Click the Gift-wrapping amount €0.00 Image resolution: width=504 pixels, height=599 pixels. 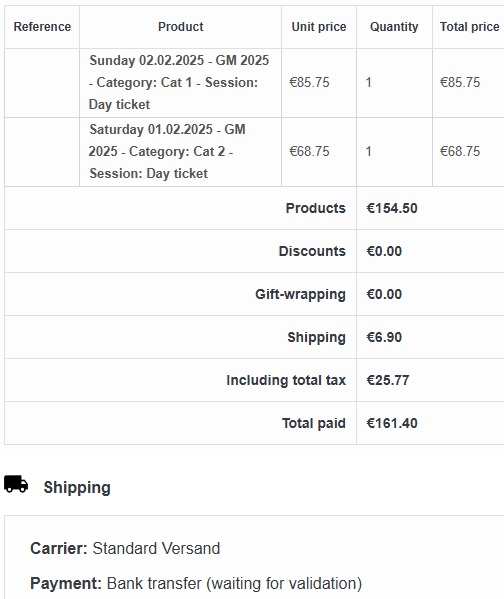384,295
